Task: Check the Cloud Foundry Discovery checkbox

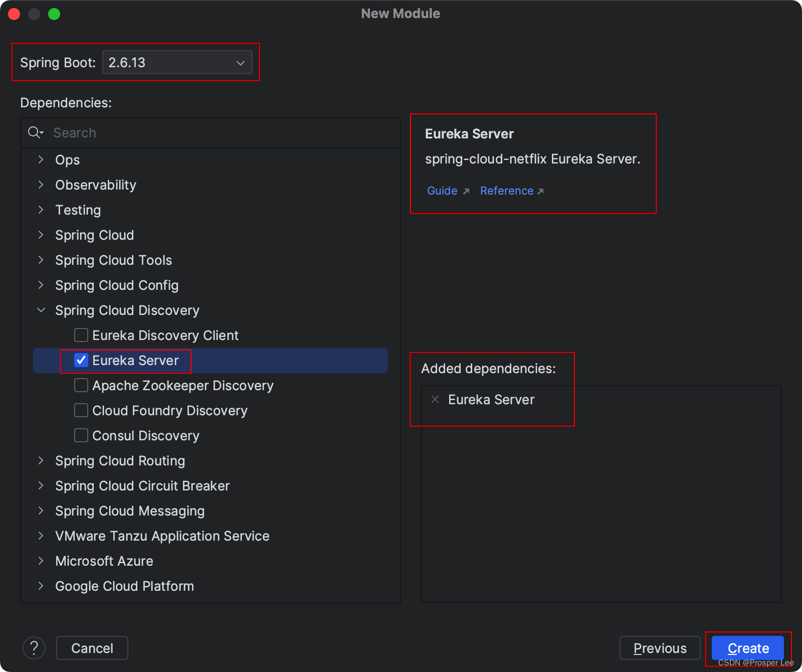Action: tap(81, 410)
